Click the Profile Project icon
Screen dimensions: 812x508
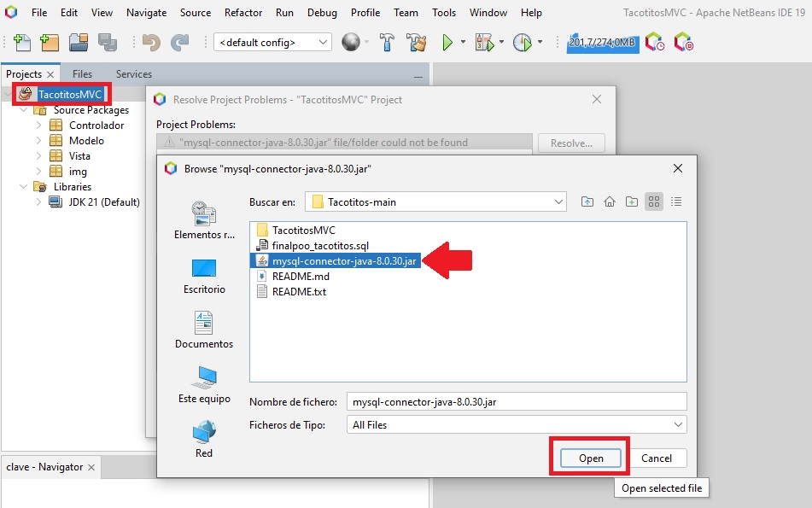(522, 43)
